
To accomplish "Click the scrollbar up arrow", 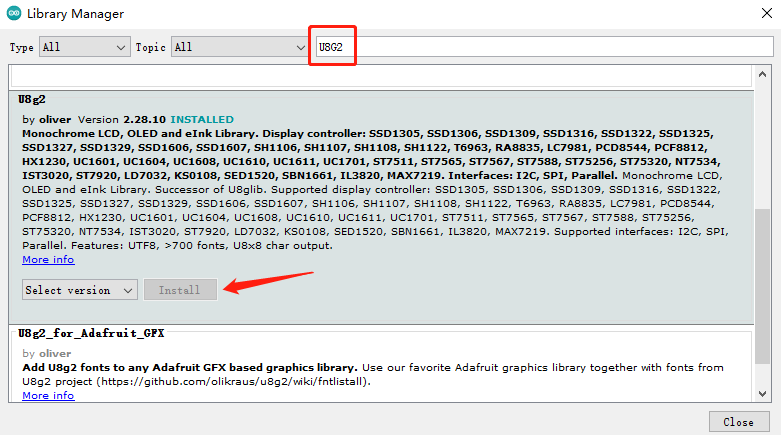I will (762, 74).
